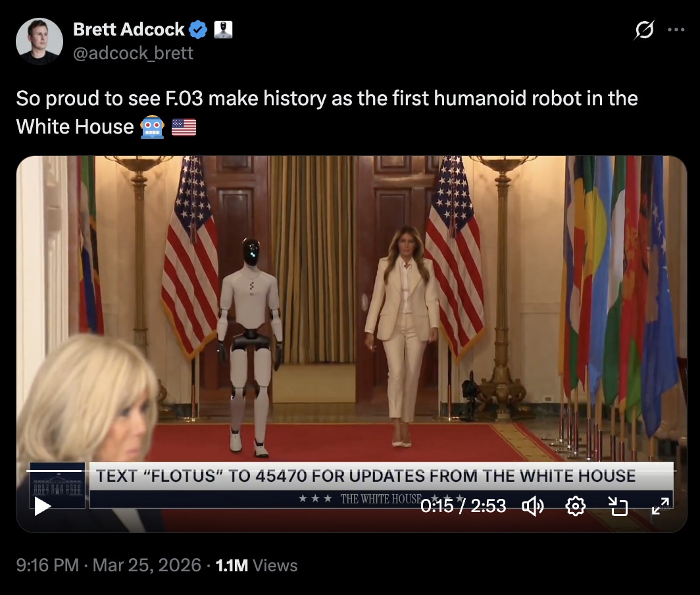Click the blue verified badge
The width and height of the screenshot is (700, 595).
[198, 30]
